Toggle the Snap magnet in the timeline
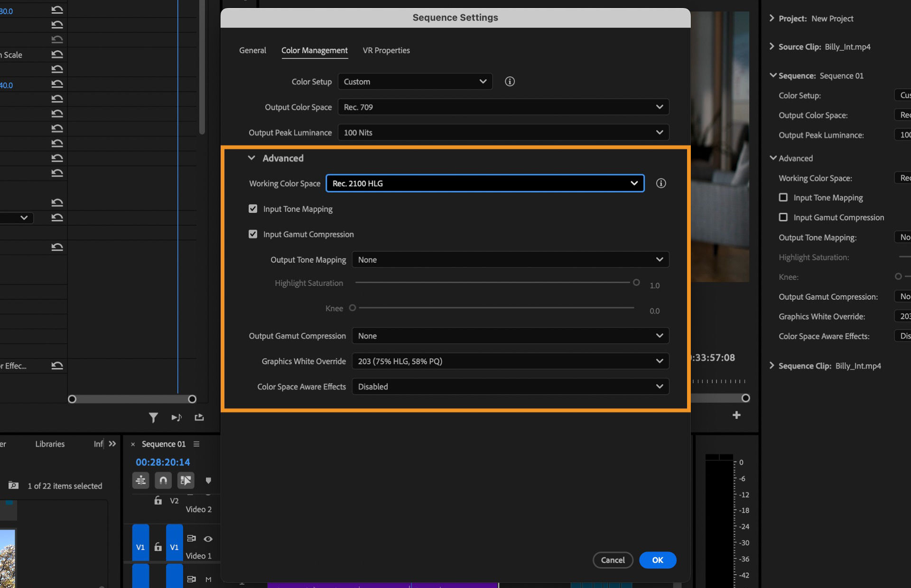 pyautogui.click(x=163, y=480)
